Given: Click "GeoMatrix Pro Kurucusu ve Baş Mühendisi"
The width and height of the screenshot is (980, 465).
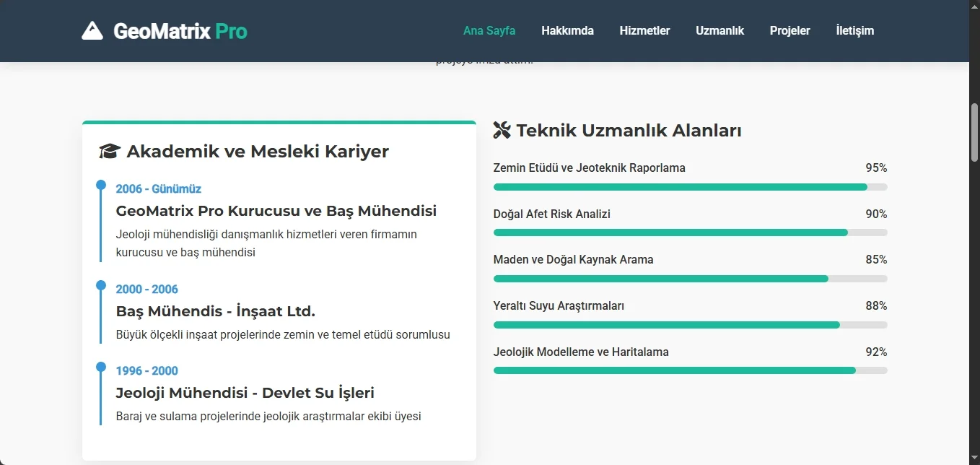Looking at the screenshot, I should click(x=276, y=212).
